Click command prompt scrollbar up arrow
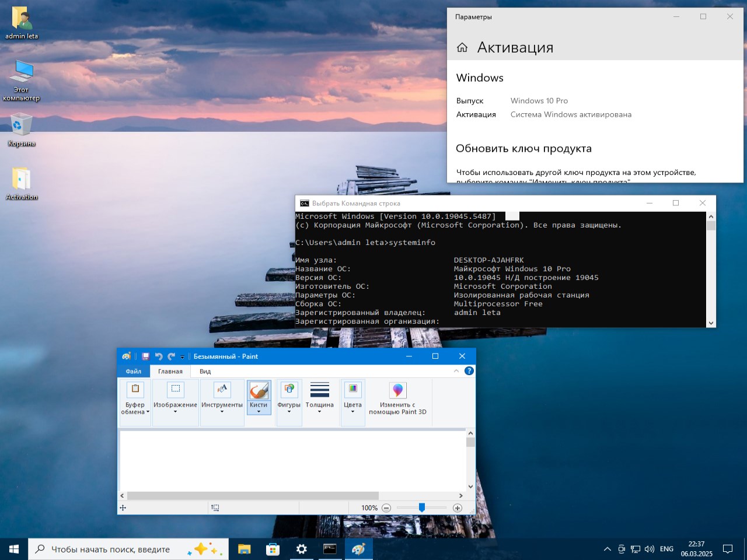The height and width of the screenshot is (560, 747). tap(711, 216)
